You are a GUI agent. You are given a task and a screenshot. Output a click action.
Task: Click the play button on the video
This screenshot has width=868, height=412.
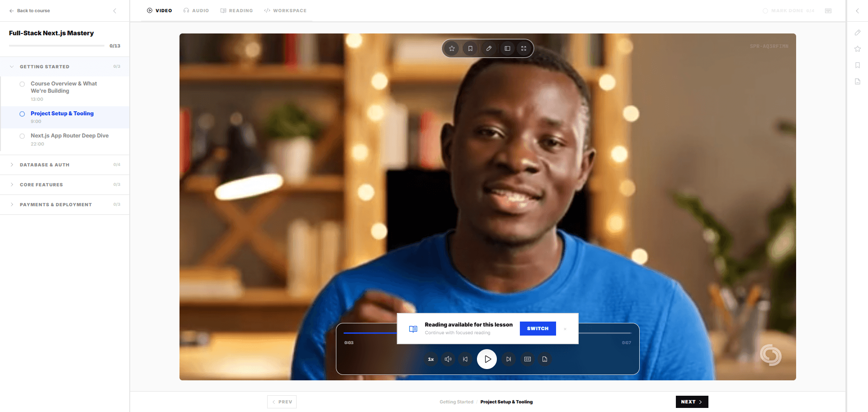[x=487, y=359]
